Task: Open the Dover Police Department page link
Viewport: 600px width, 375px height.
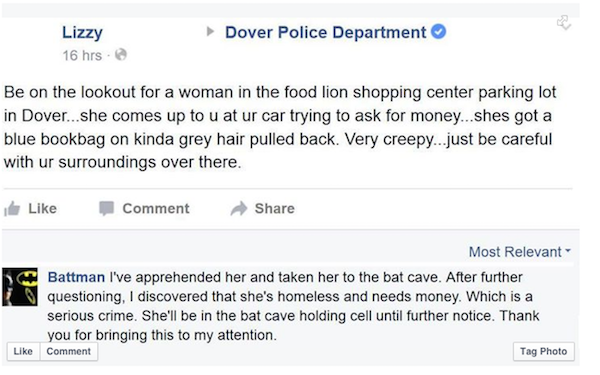Action: [325, 32]
